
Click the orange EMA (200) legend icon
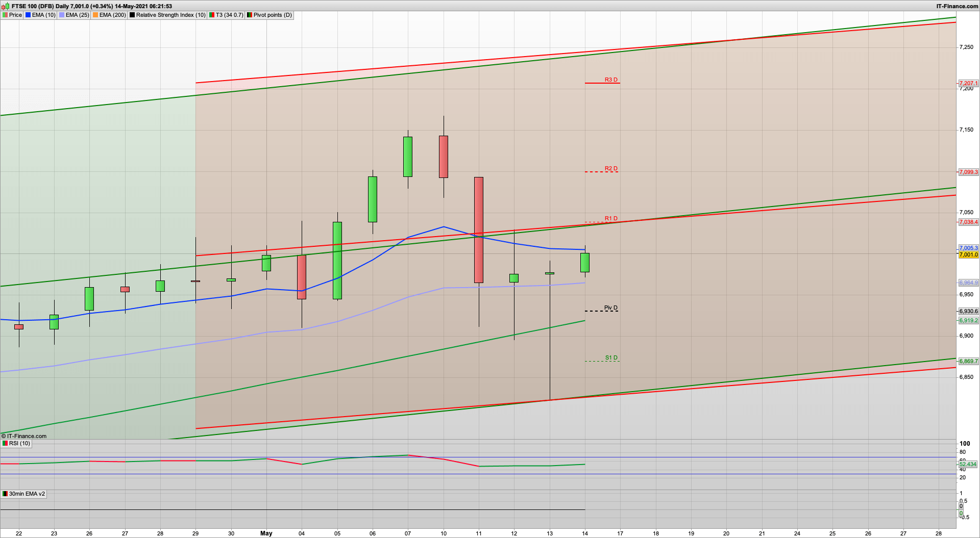[94, 15]
